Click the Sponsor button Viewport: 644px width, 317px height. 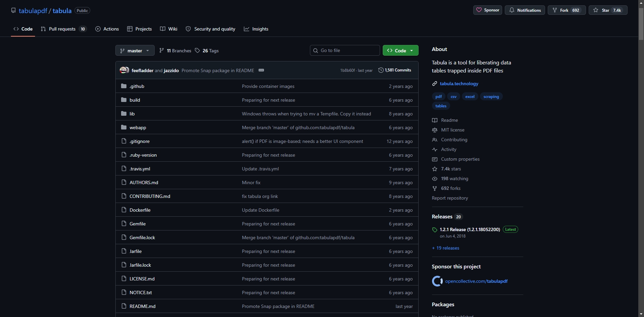coord(488,10)
